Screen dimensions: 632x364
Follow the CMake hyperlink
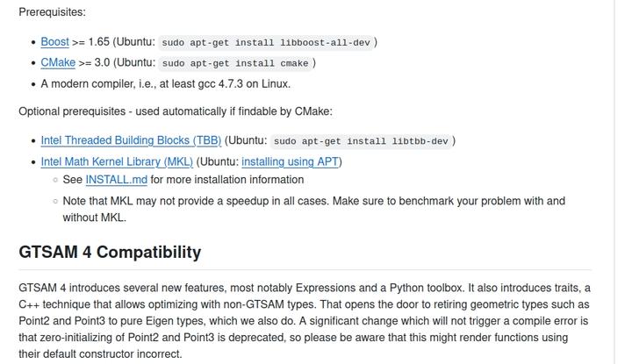point(58,62)
